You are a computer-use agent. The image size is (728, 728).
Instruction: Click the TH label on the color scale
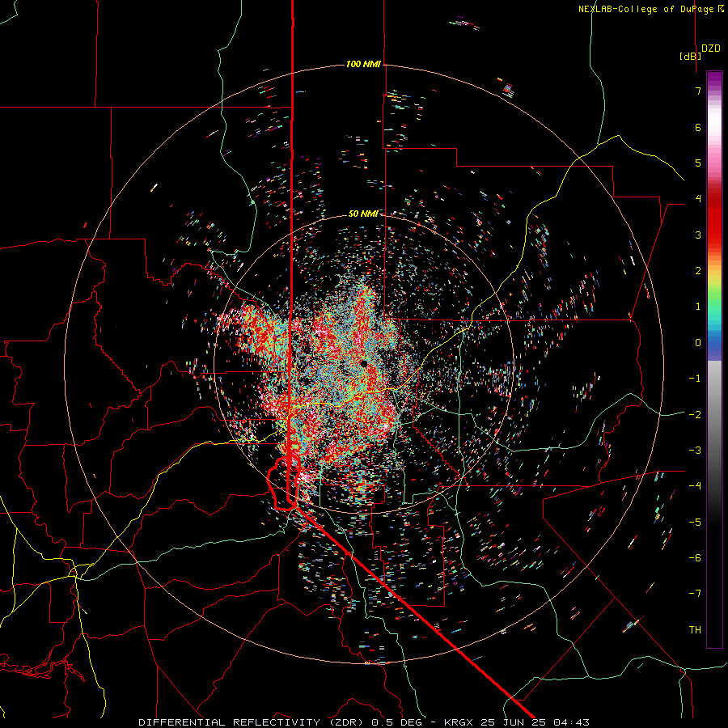click(x=695, y=630)
